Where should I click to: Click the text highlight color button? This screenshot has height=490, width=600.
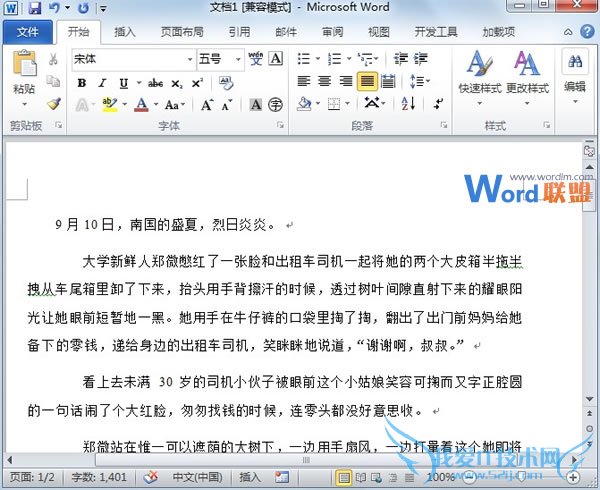coord(110,104)
